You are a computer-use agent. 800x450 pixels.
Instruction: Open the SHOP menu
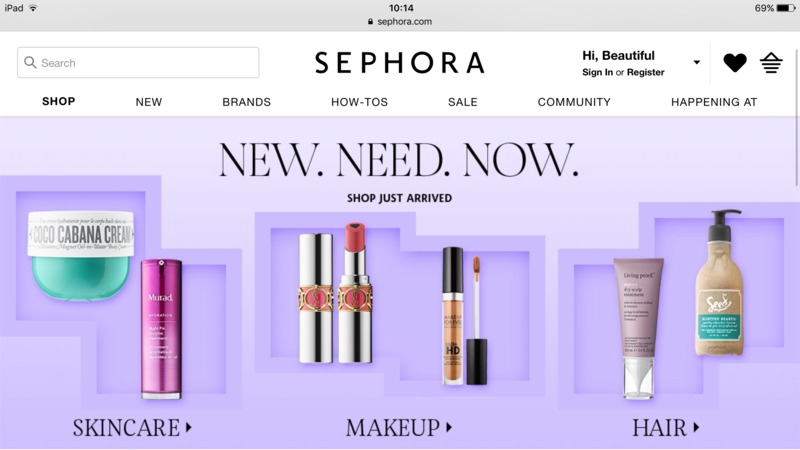coord(59,102)
